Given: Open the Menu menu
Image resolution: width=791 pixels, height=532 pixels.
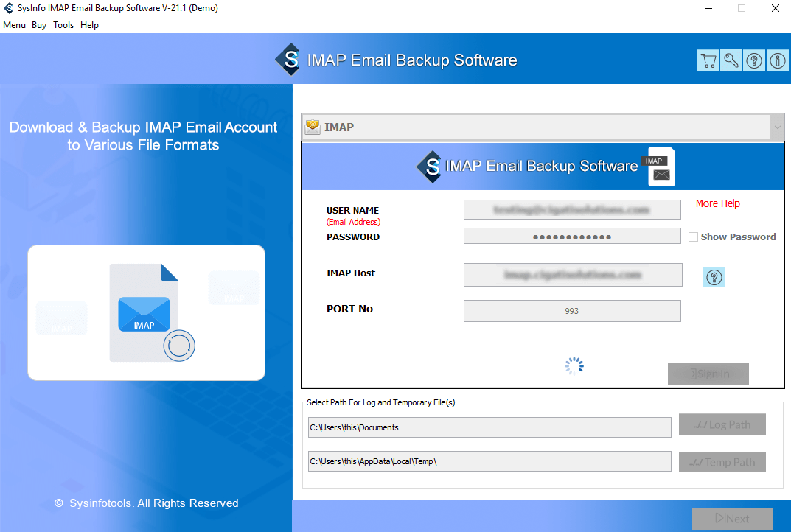Looking at the screenshot, I should pyautogui.click(x=14, y=25).
